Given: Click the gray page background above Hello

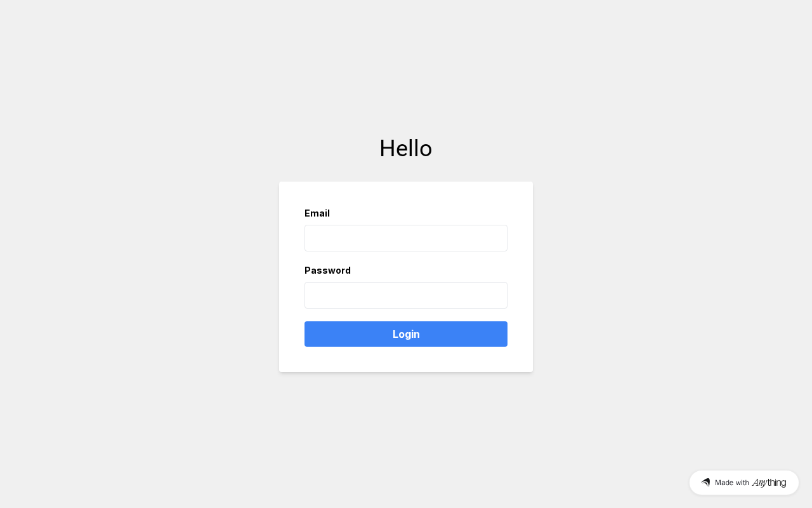Looking at the screenshot, I should [406, 63].
